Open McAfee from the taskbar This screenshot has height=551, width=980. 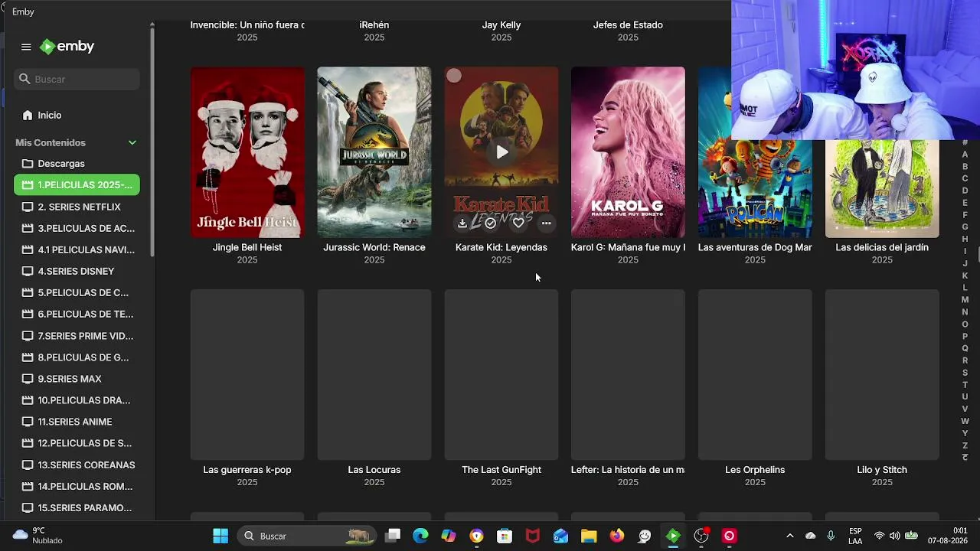tap(533, 536)
